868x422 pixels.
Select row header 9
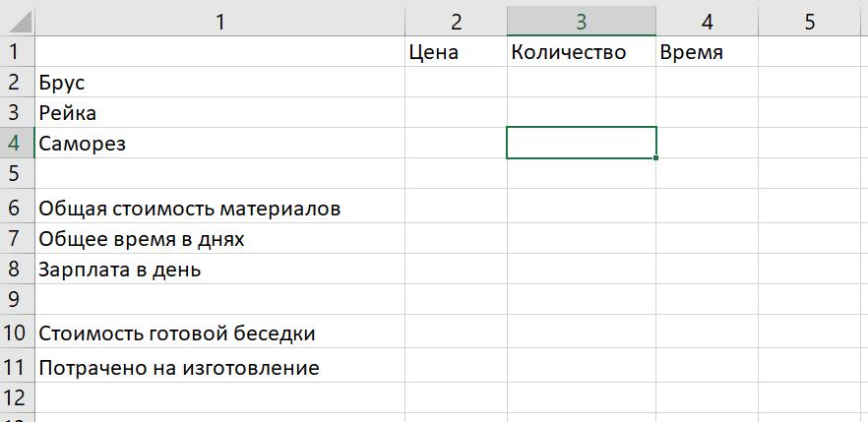pyautogui.click(x=16, y=299)
